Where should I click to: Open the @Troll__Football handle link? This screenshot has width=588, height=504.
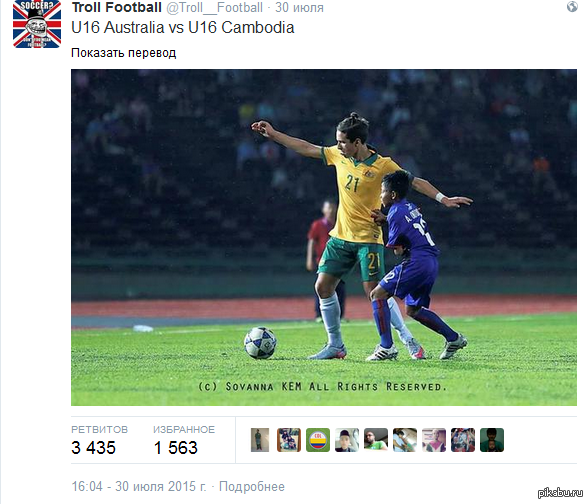(214, 8)
